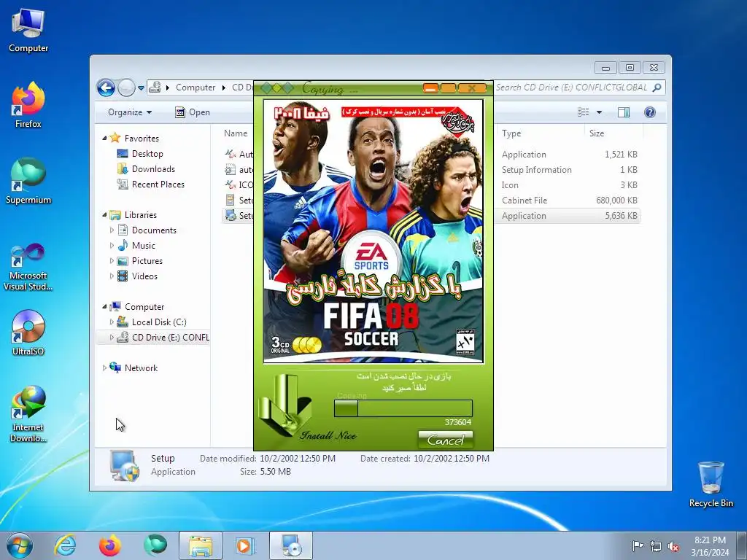Click the change view icon in Explorer

point(583,112)
